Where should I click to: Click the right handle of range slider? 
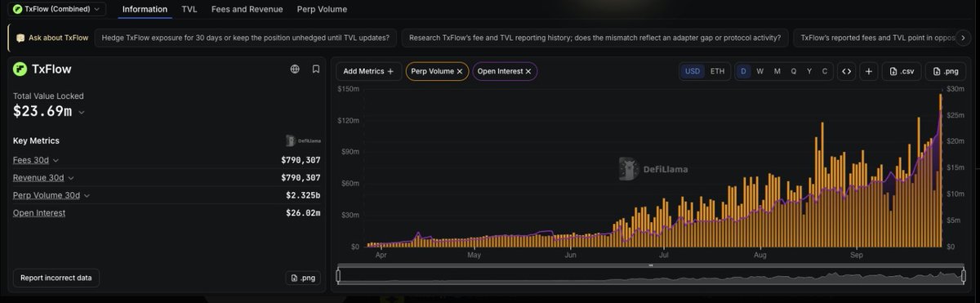tap(966, 276)
